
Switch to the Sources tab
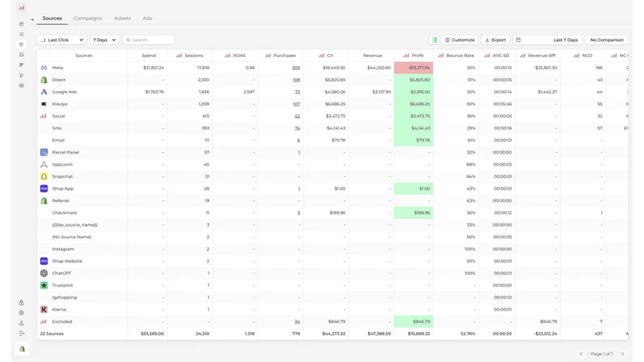click(52, 19)
